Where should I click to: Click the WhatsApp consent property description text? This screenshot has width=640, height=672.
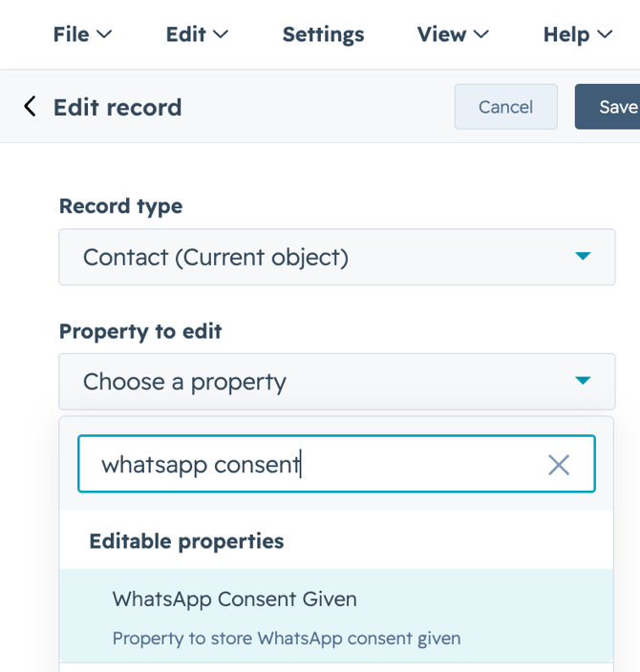click(x=287, y=639)
